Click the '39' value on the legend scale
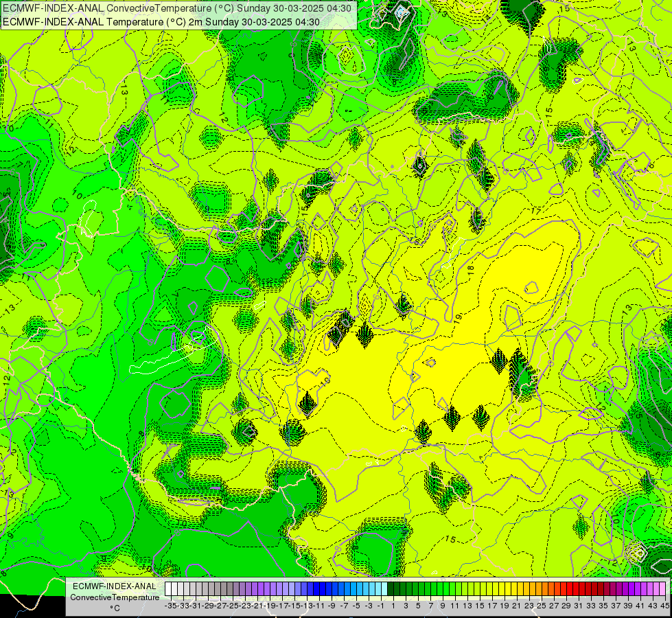The image size is (672, 618). pyautogui.click(x=628, y=606)
